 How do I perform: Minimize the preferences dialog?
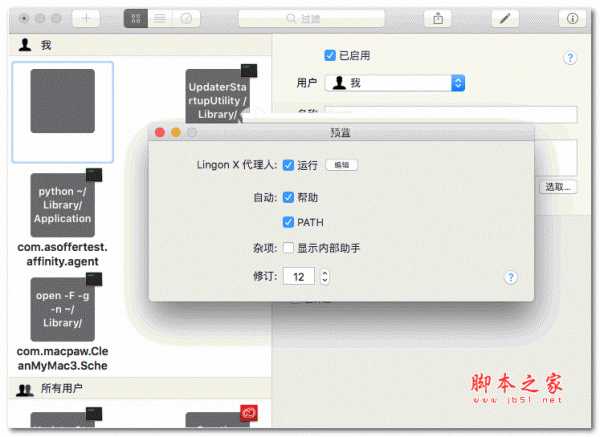coord(176,132)
